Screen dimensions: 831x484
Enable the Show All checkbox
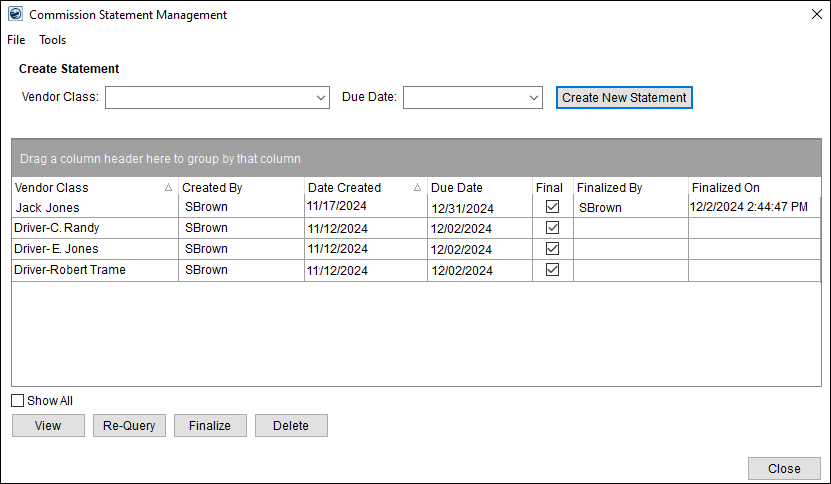pos(18,401)
